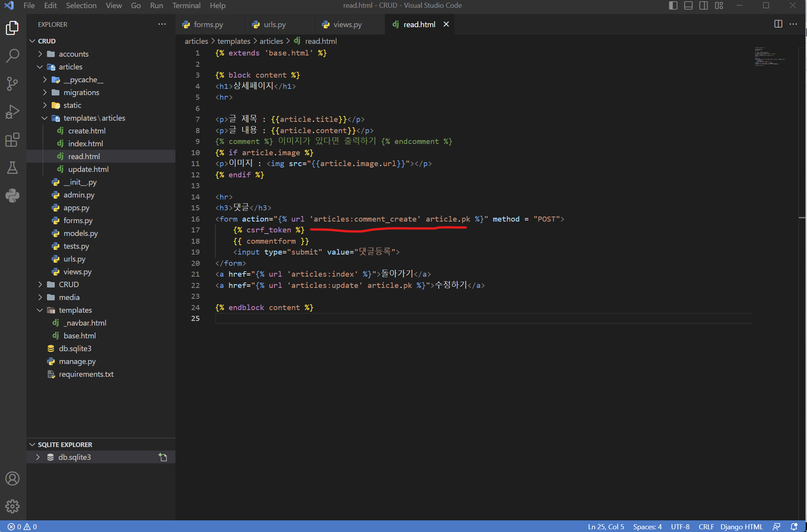Open db.sqlite3 file in explorer tree

(75, 348)
